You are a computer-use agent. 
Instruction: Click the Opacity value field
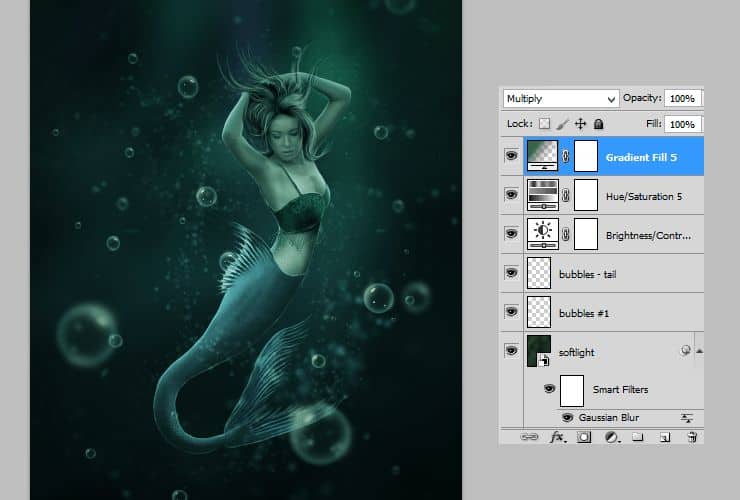click(x=682, y=99)
